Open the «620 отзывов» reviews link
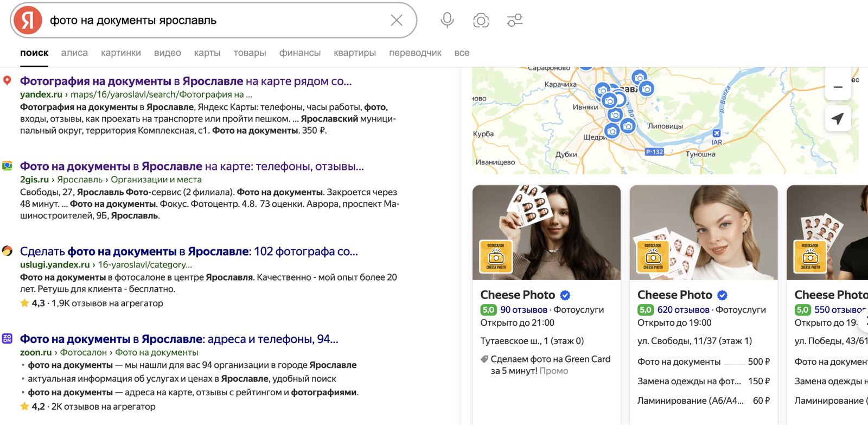The width and height of the screenshot is (868, 425). point(684,310)
